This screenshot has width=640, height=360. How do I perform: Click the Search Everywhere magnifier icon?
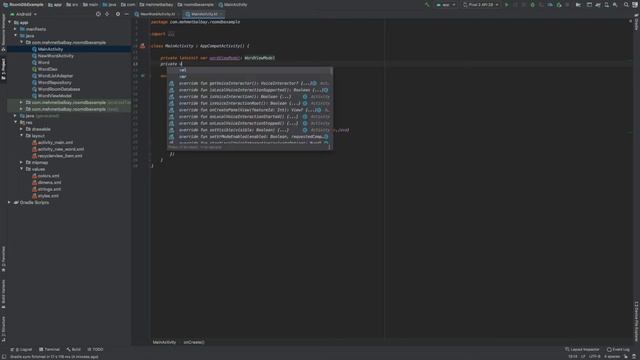click(626, 5)
